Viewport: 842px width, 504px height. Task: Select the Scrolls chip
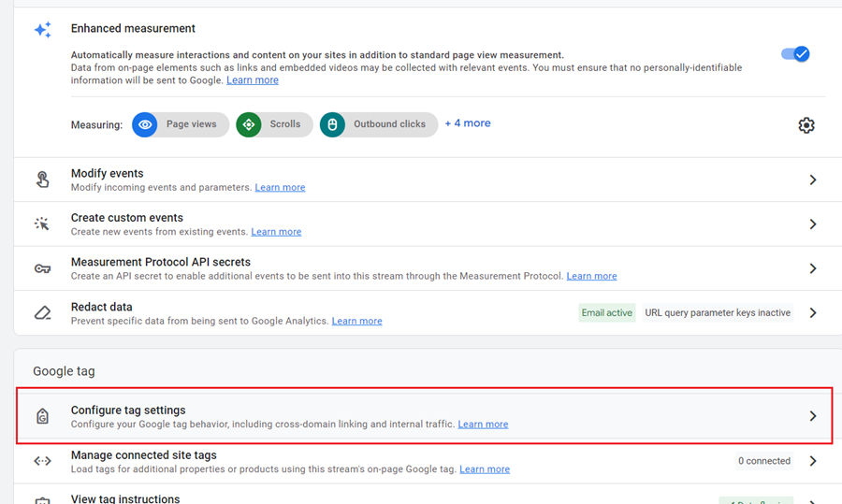click(x=274, y=124)
